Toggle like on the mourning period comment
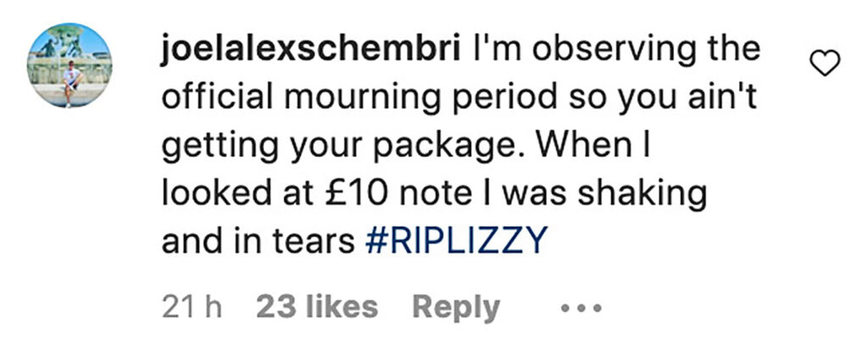Viewport: 868px width, 351px height. click(826, 64)
